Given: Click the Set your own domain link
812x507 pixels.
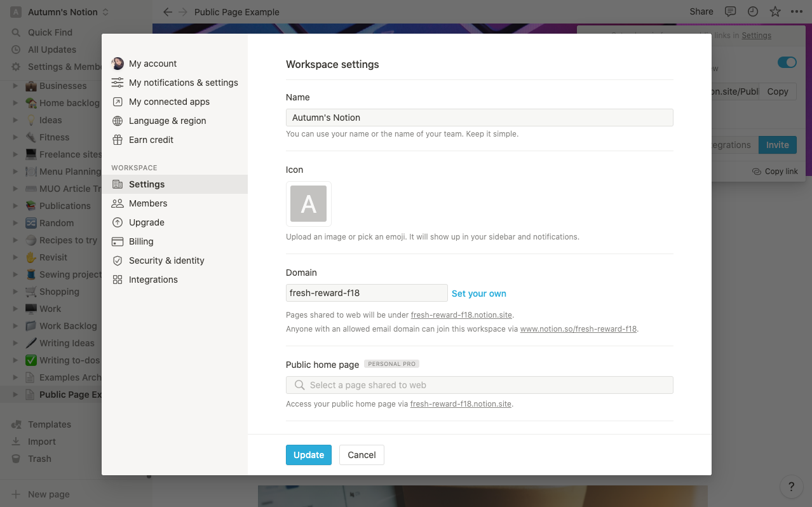Looking at the screenshot, I should click(478, 294).
